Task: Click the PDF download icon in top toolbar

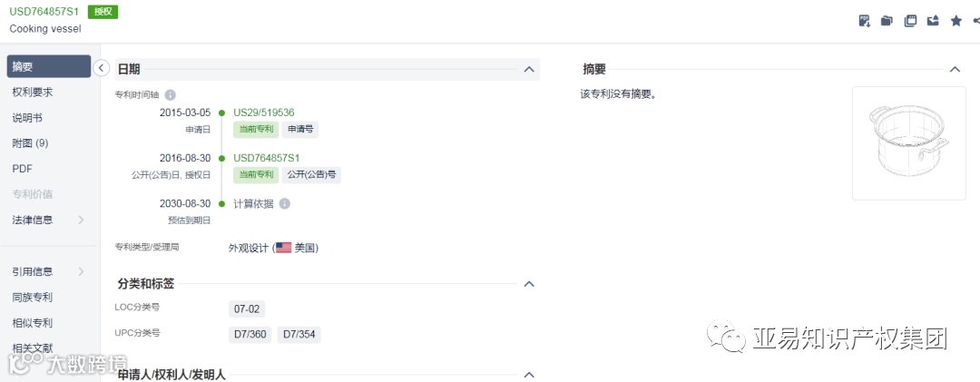Action: [865, 21]
